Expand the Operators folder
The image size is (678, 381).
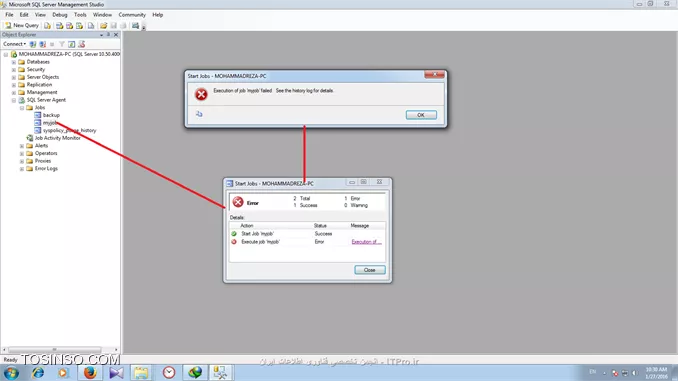[22, 154]
